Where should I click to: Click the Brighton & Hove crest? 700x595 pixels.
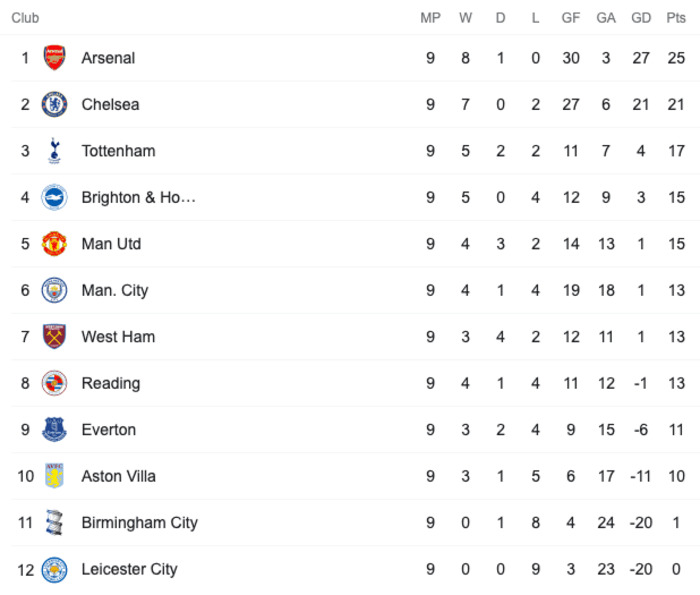(x=54, y=197)
